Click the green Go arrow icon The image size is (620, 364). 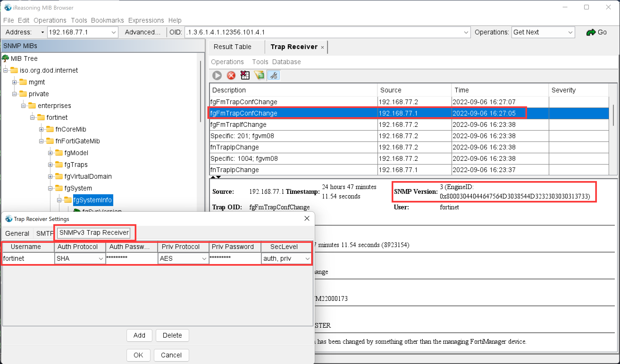pyautogui.click(x=591, y=32)
